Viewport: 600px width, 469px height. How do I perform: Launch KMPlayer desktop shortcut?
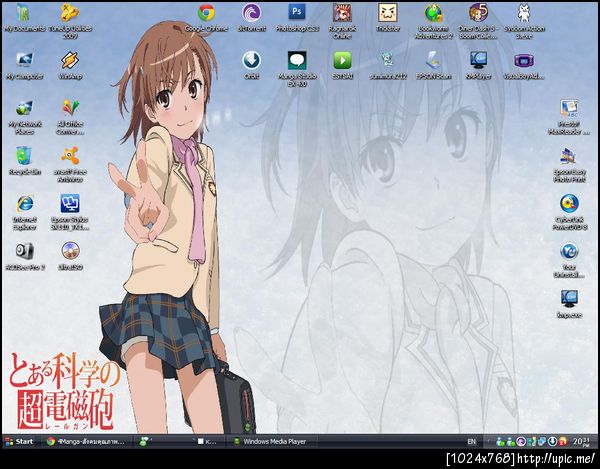point(478,66)
